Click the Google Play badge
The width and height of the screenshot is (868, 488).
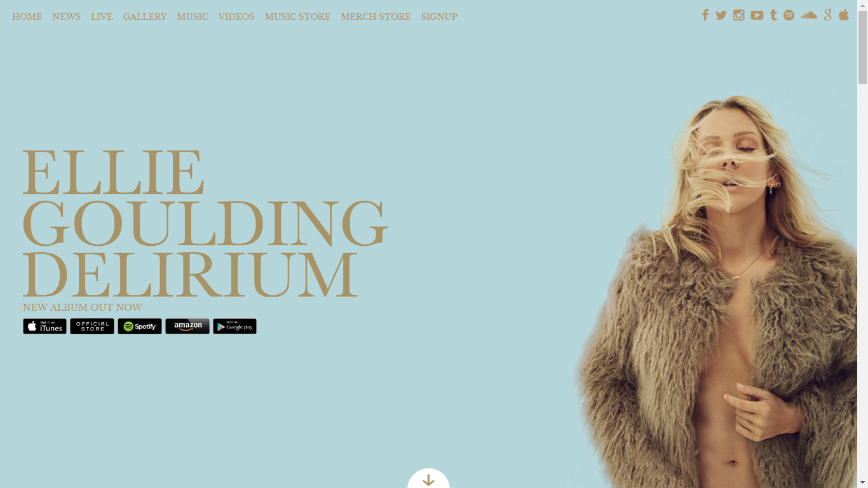(234, 326)
